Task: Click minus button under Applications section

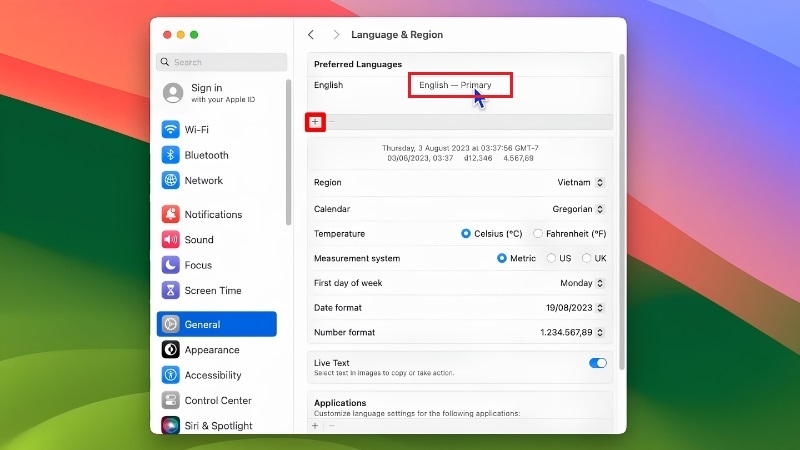Action: 332,426
